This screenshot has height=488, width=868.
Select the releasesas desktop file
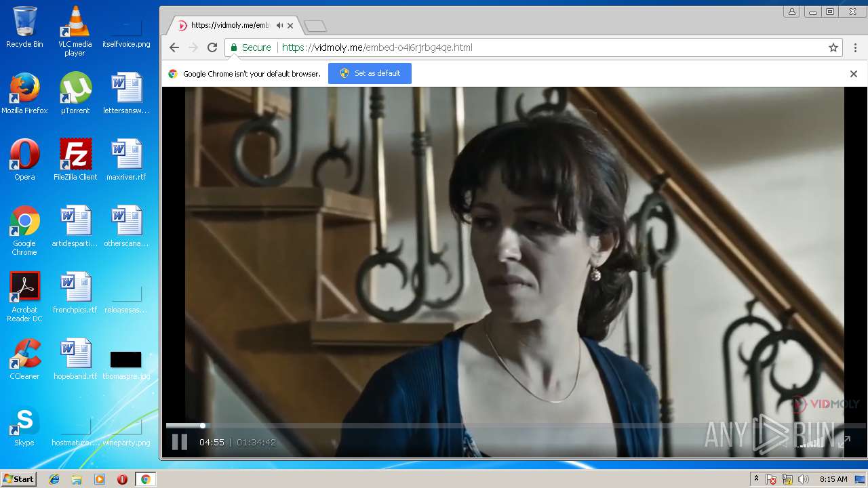126,300
